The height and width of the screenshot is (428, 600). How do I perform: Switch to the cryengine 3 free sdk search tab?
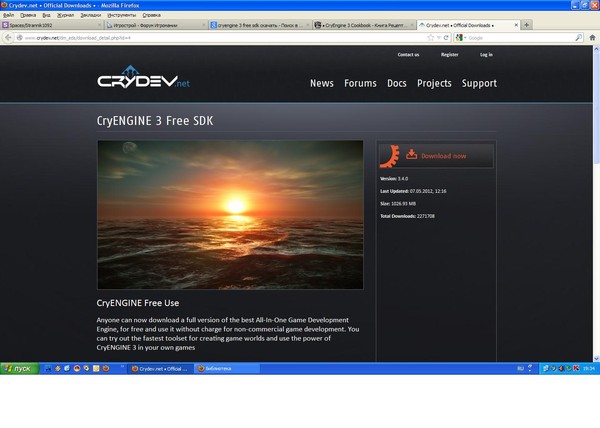tap(260, 25)
